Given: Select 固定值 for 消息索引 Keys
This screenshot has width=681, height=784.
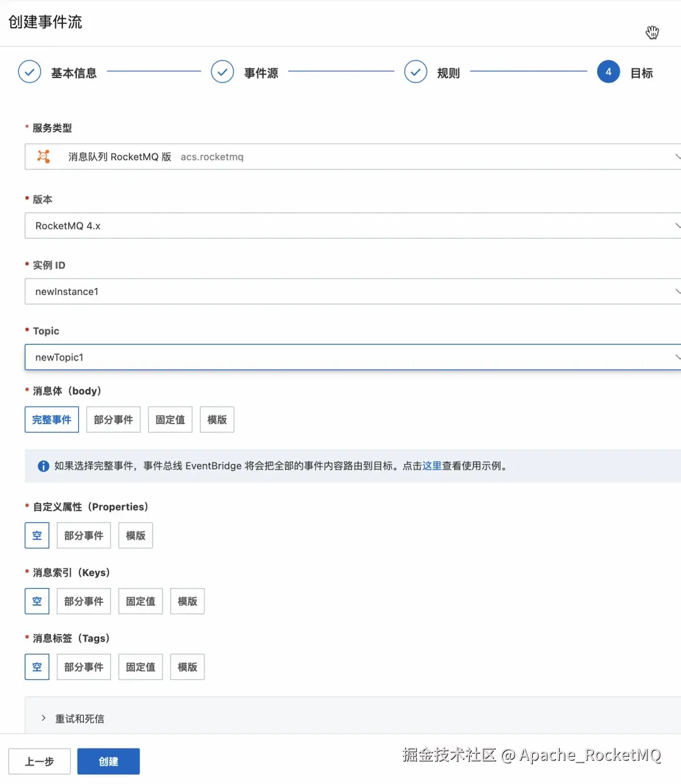Looking at the screenshot, I should (141, 601).
